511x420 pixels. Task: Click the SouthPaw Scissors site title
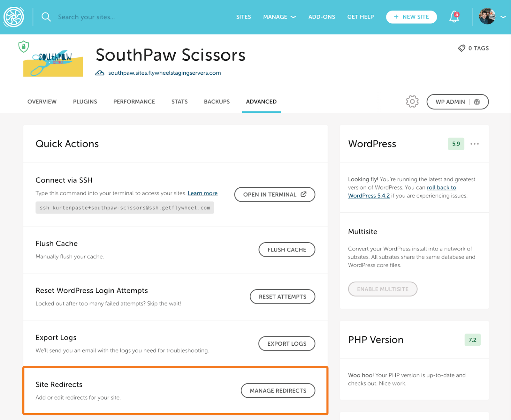click(171, 55)
